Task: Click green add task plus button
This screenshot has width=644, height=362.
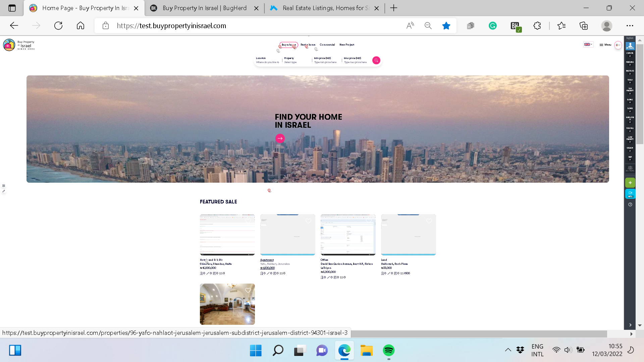Action: coord(630,183)
